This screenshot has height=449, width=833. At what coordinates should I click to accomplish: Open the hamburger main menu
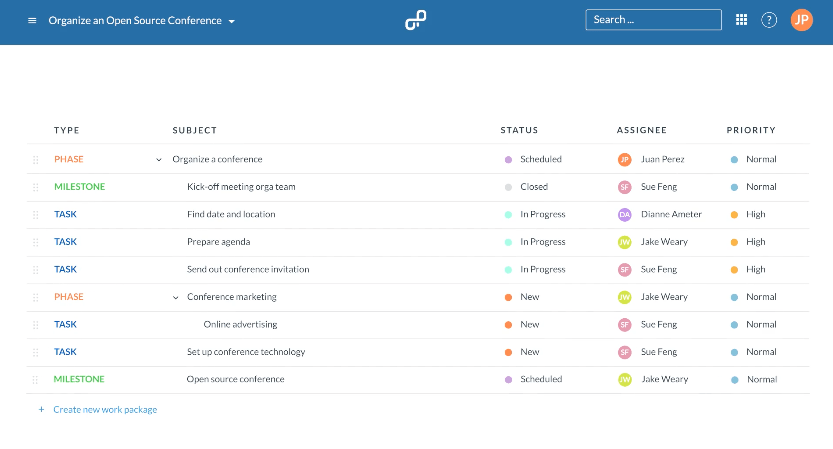click(32, 20)
